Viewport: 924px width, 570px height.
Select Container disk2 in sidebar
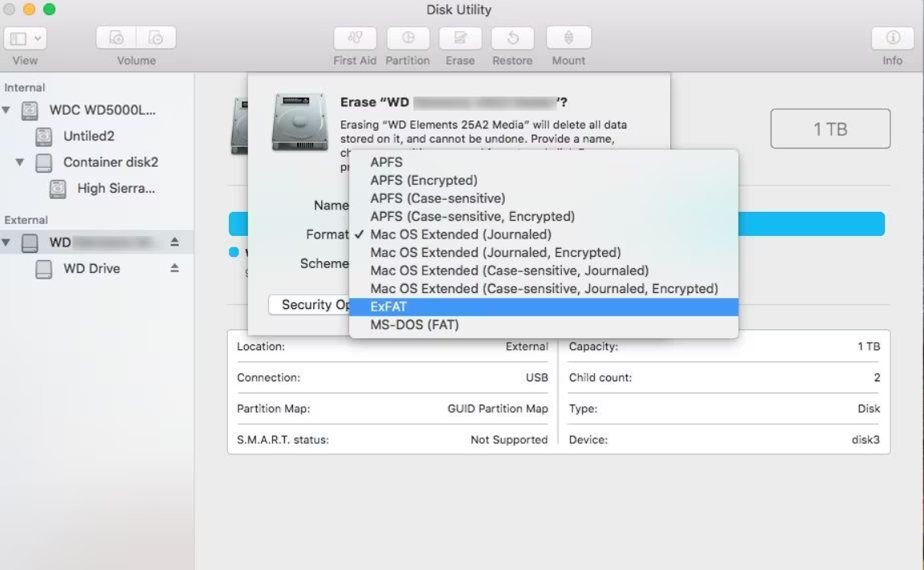(111, 162)
